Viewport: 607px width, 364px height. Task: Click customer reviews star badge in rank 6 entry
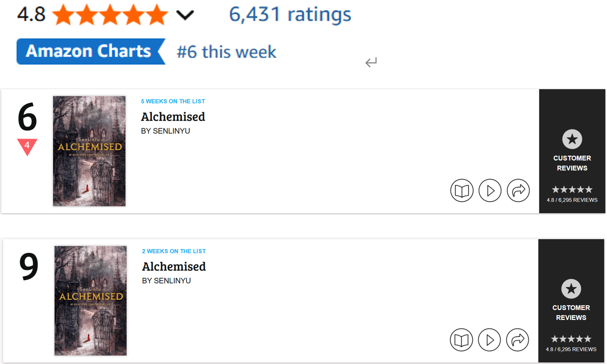572,139
